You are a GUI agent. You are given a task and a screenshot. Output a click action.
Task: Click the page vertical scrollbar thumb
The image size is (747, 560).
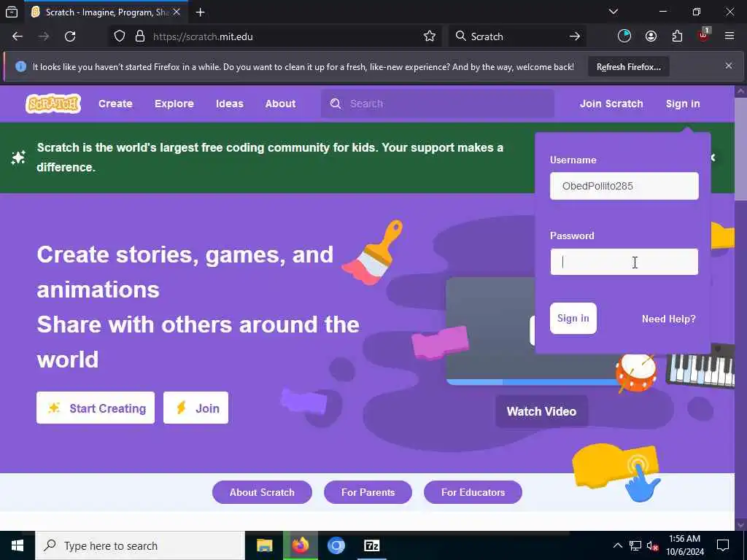(741, 149)
